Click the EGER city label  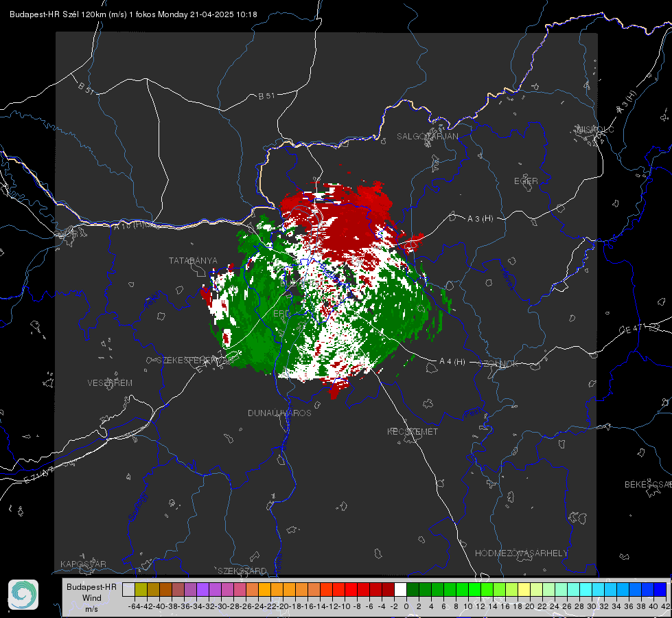point(526,181)
